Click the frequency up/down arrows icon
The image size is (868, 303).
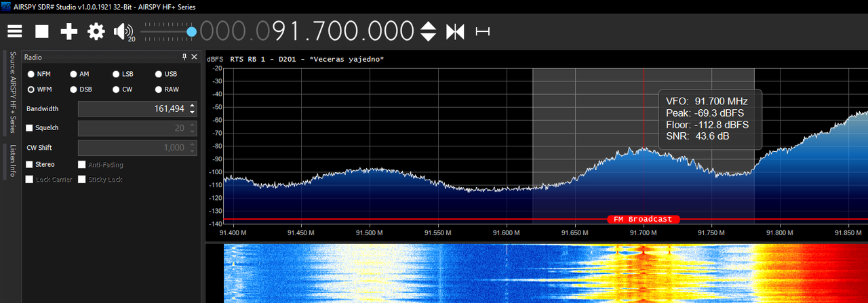click(x=429, y=31)
